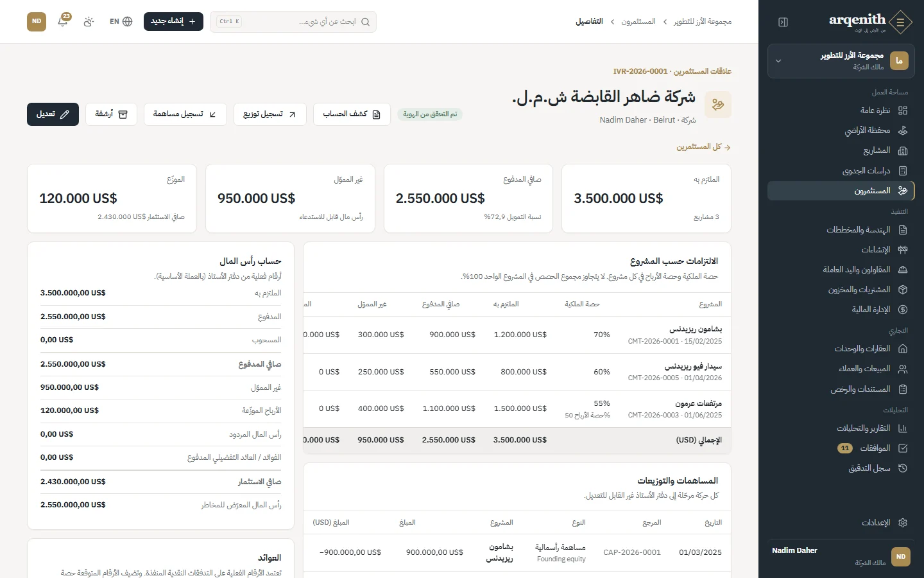Click مجموعة الأرز للتطوير breadcrumb

tap(703, 22)
